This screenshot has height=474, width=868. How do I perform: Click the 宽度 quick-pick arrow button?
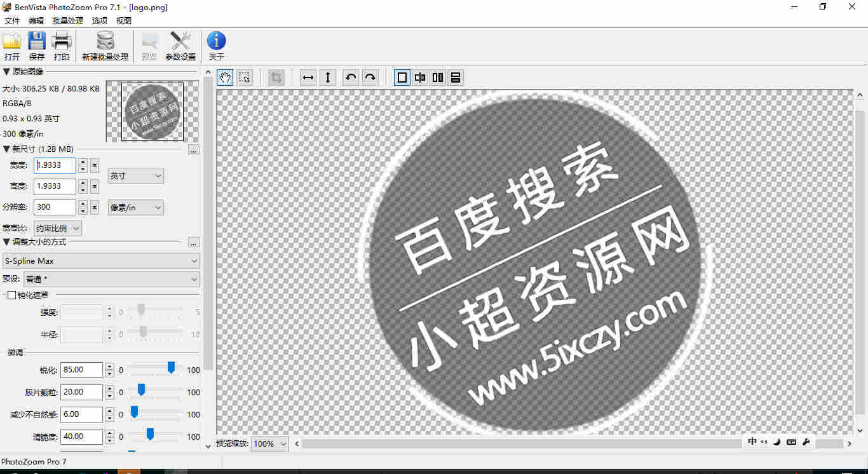coord(94,165)
